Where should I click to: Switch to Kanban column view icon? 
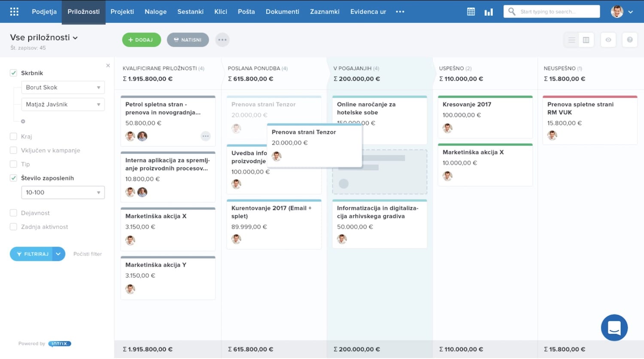click(x=586, y=39)
